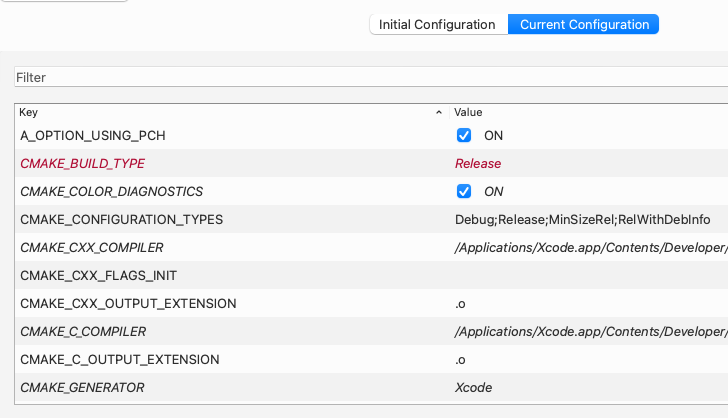728x418 pixels.
Task: Select the CMAKE_CONFIGURATION_TYPES key
Action: pyautogui.click(x=121, y=219)
